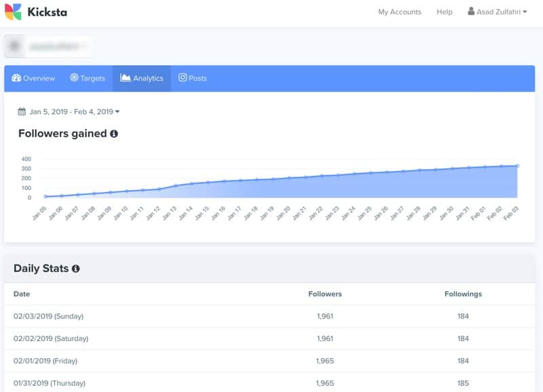
Task: Switch to the Posts tab
Action: [x=193, y=78]
